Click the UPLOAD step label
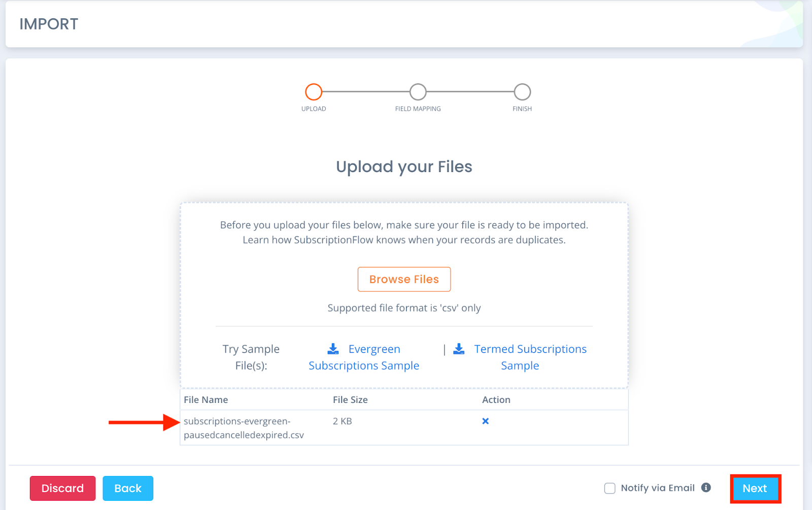This screenshot has height=510, width=812. (x=314, y=109)
